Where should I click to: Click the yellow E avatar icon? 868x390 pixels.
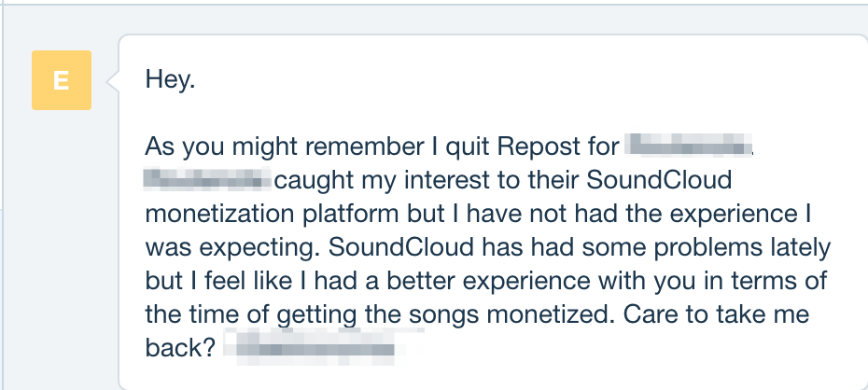click(62, 80)
